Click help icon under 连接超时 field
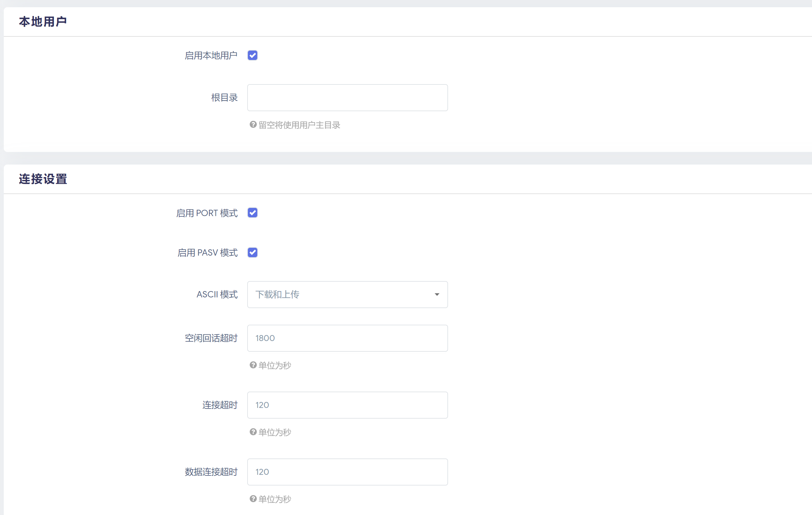812x515 pixels. point(253,432)
